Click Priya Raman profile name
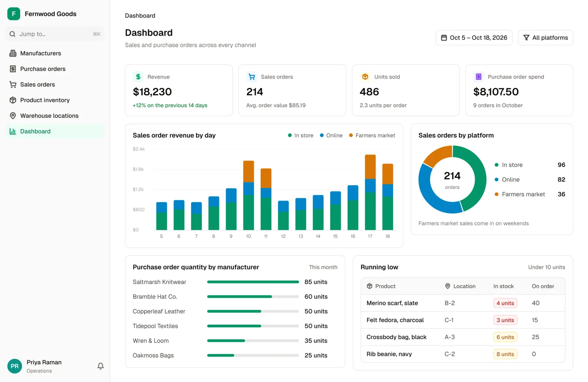Screen dimensions: 588x382 (x=44, y=362)
